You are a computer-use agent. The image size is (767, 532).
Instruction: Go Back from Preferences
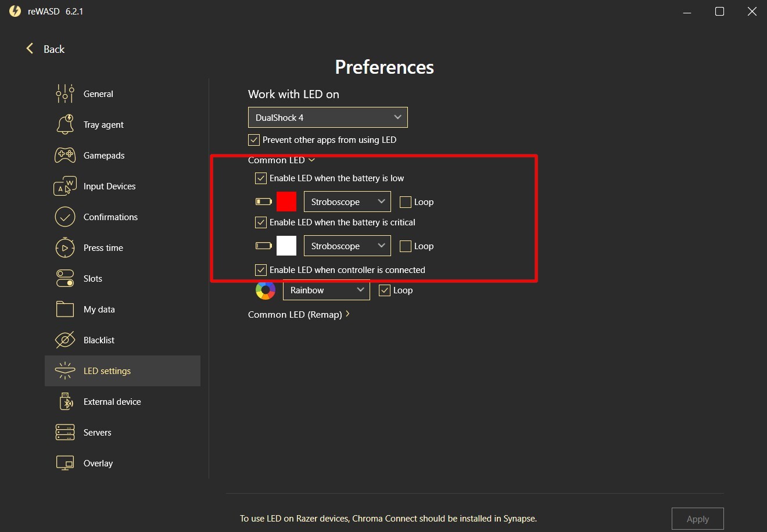tap(45, 49)
